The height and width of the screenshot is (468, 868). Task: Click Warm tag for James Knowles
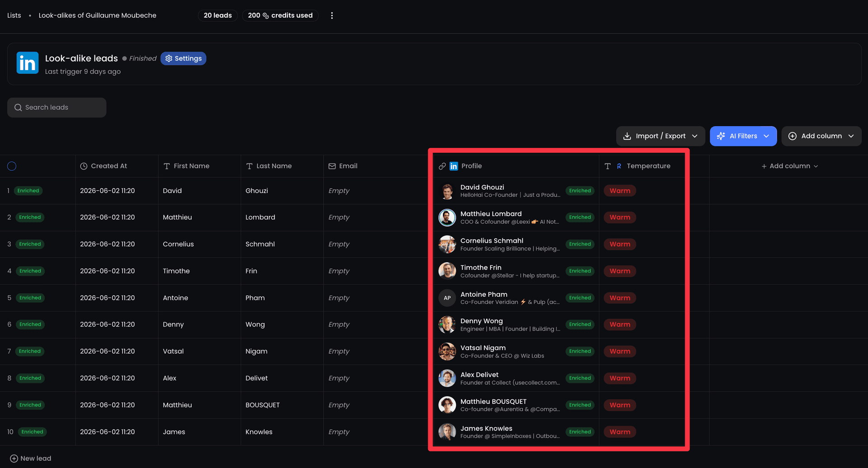(620, 432)
